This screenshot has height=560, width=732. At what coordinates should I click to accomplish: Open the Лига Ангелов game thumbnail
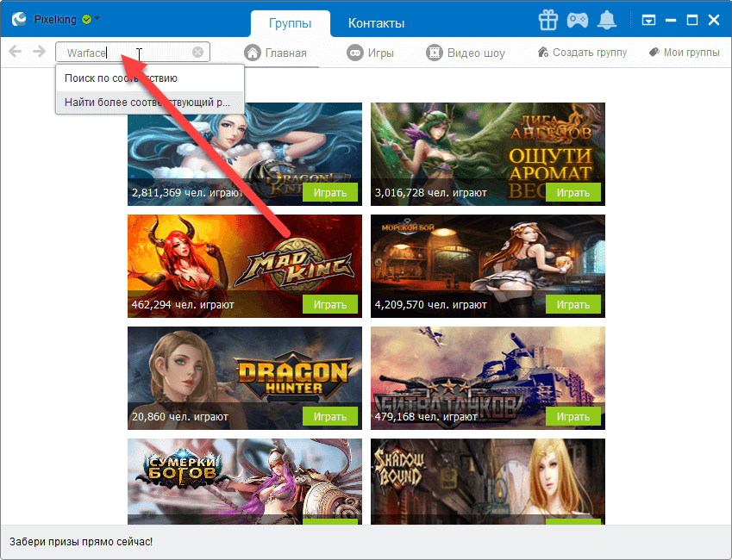[x=488, y=154]
